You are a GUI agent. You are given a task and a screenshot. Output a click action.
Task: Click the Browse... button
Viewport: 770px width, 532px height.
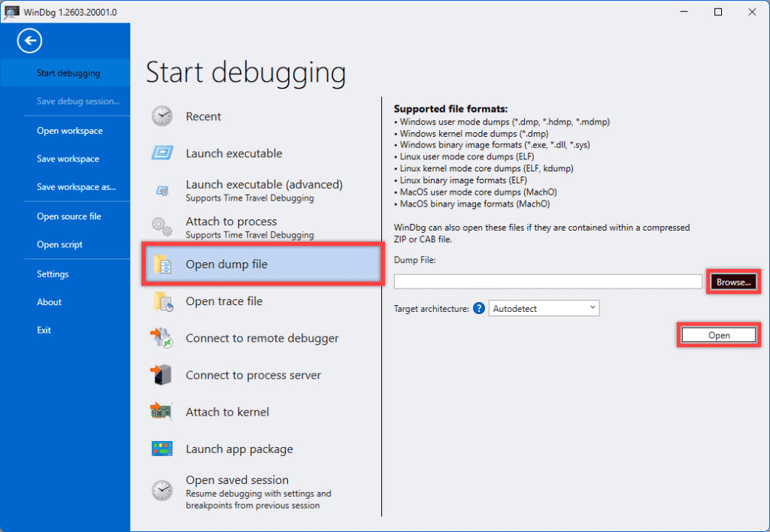(734, 282)
